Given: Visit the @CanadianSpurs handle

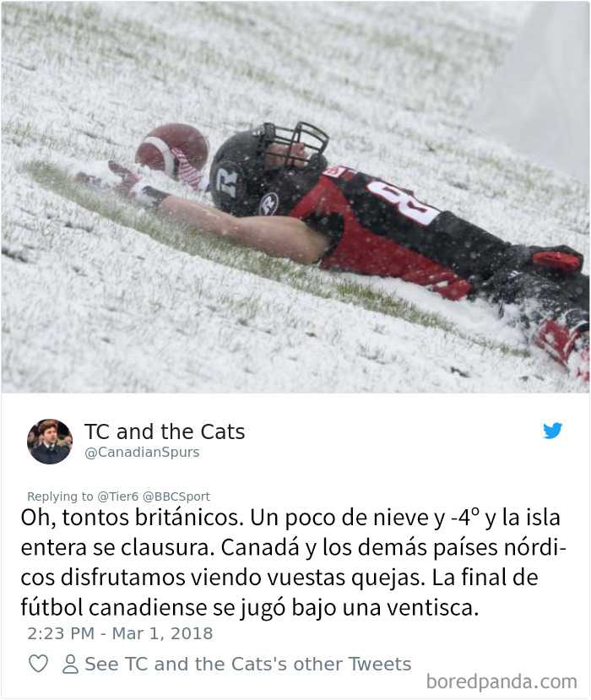Looking at the screenshot, I should coord(142,453).
